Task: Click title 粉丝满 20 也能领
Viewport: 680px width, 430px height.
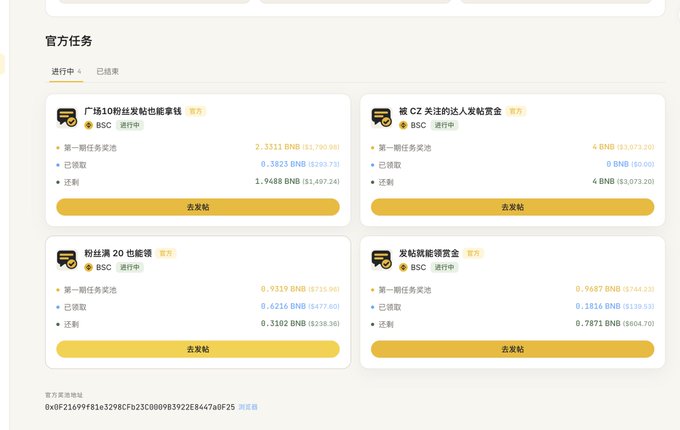Action: point(118,253)
